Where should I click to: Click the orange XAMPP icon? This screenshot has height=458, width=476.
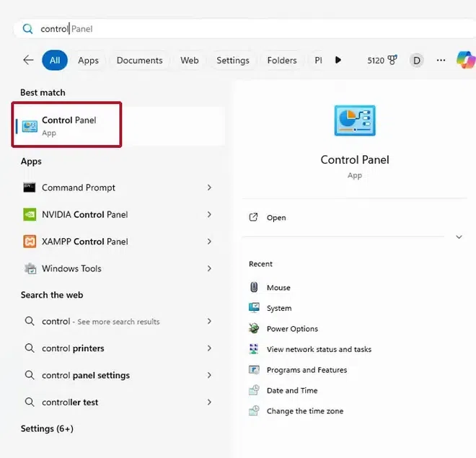click(30, 242)
